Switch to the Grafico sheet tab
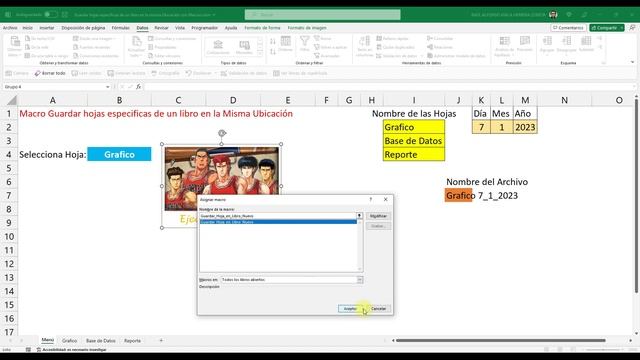The width and height of the screenshot is (640, 360). pyautogui.click(x=69, y=340)
